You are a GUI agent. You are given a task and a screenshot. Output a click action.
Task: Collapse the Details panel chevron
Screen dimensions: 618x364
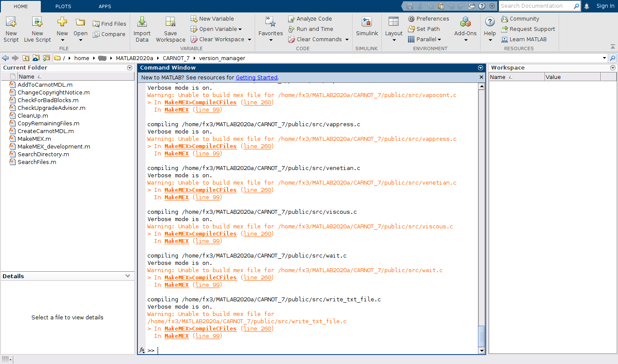[128, 276]
